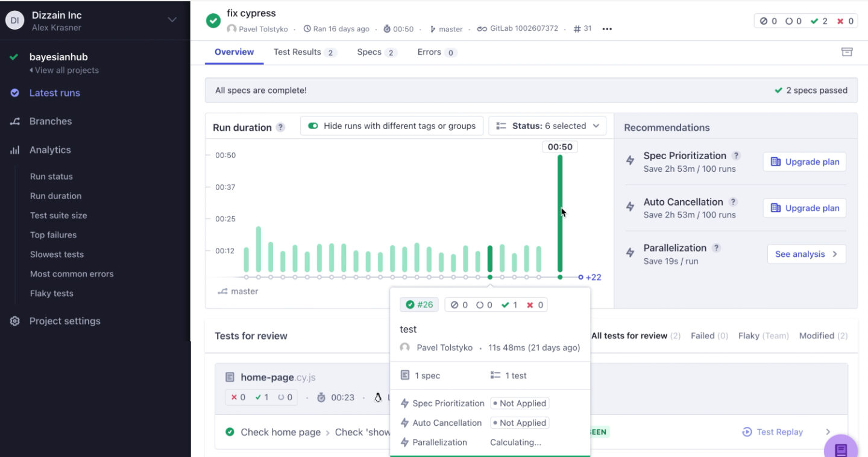Open the Run duration analytics page

55,196
